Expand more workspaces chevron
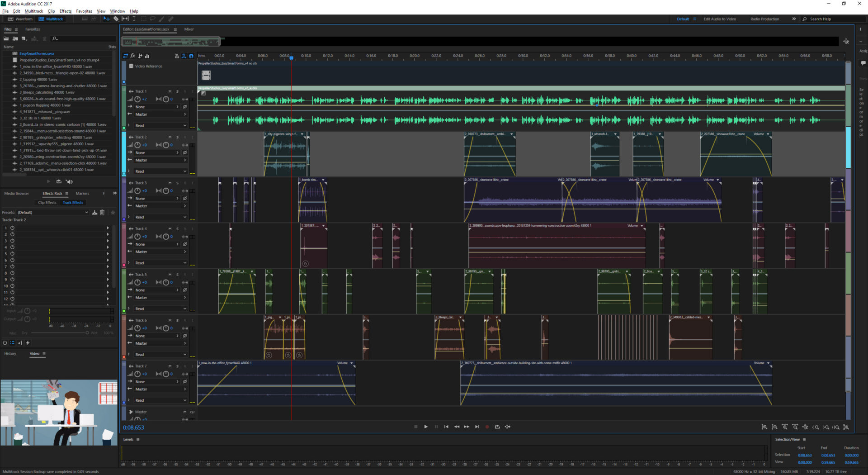The width and height of the screenshot is (868, 475). [794, 19]
